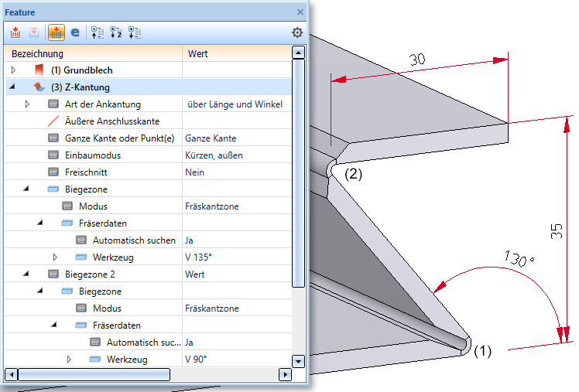
Task: Click the 35 dimension in drawing
Action: 557,231
